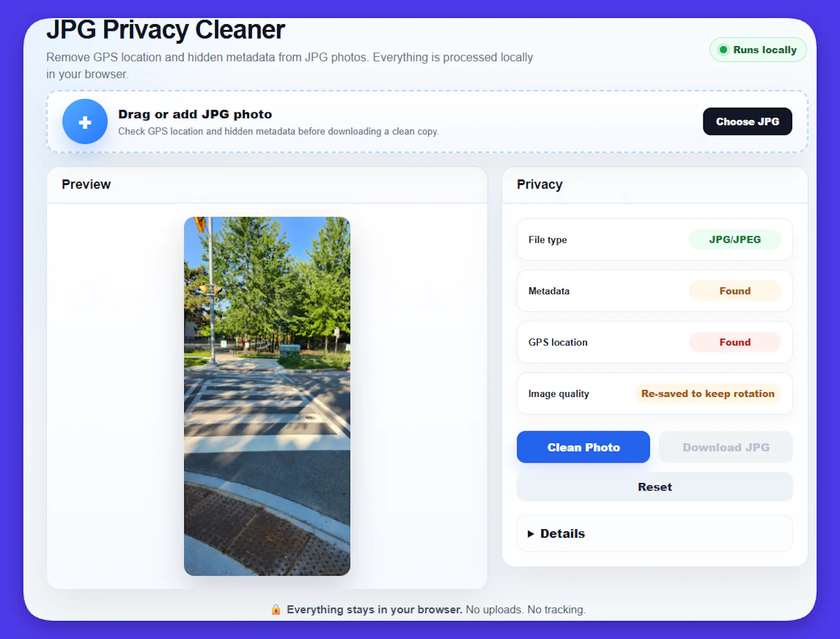
Task: Click the crosswalk photo preview thumbnail
Action: [x=267, y=396]
